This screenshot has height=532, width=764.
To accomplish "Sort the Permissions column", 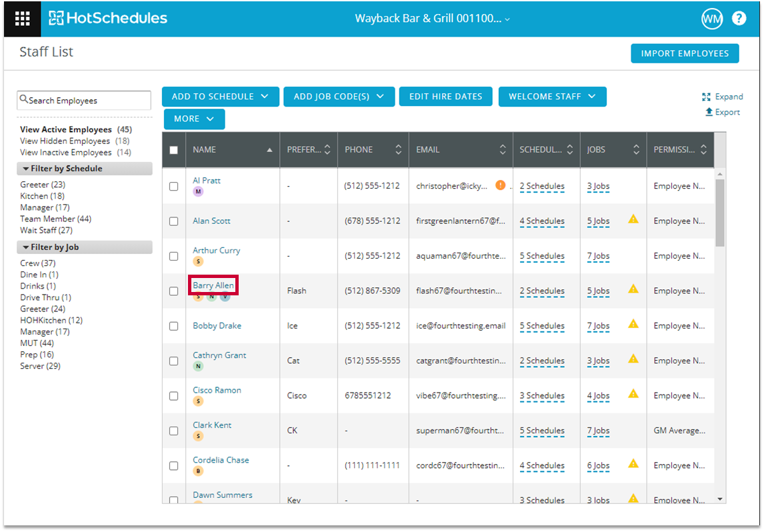I will click(703, 149).
